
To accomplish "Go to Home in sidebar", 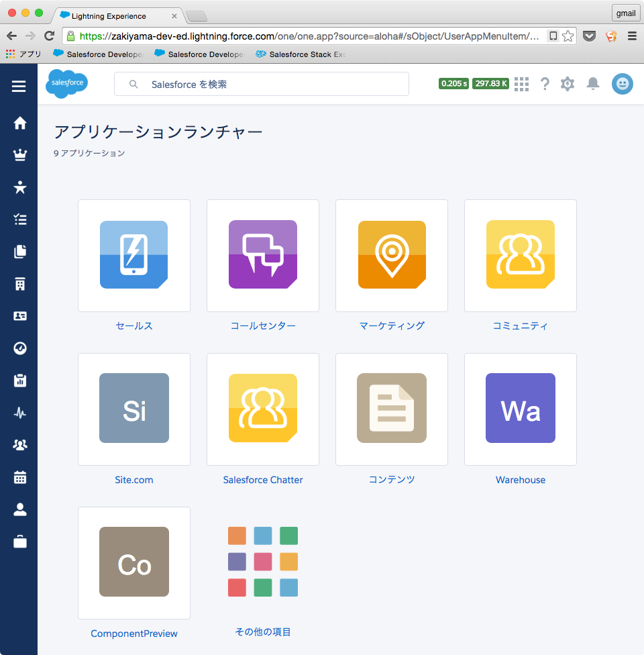I will (x=19, y=123).
